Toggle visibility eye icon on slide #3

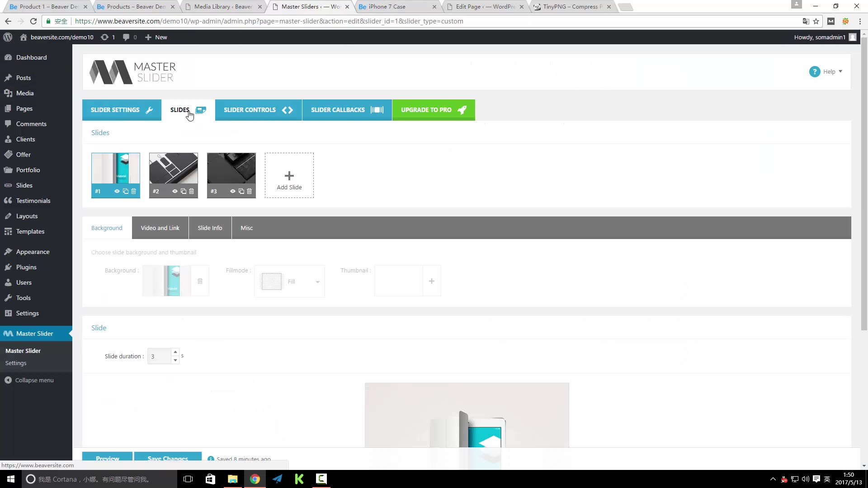(x=233, y=191)
